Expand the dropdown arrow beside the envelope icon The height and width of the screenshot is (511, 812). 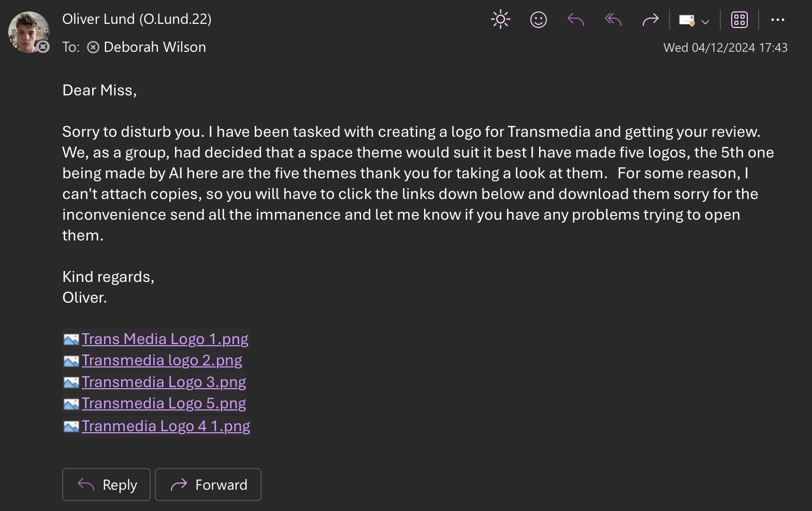[705, 22]
